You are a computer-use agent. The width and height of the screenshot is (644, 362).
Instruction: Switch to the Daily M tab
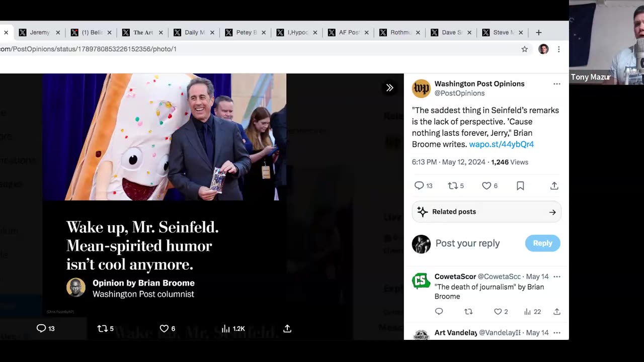pyautogui.click(x=194, y=32)
